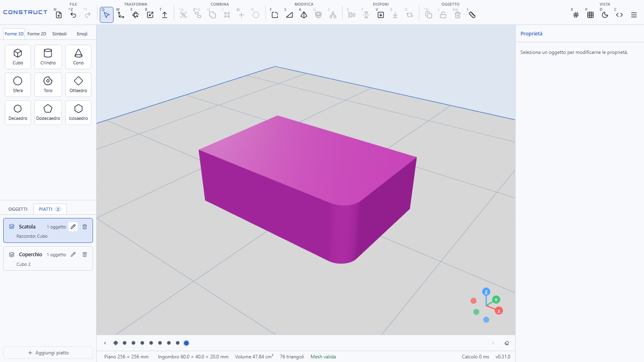This screenshot has width=644, height=362.
Task: Click the Modifica tool with shortcut A
Action: click(x=304, y=15)
